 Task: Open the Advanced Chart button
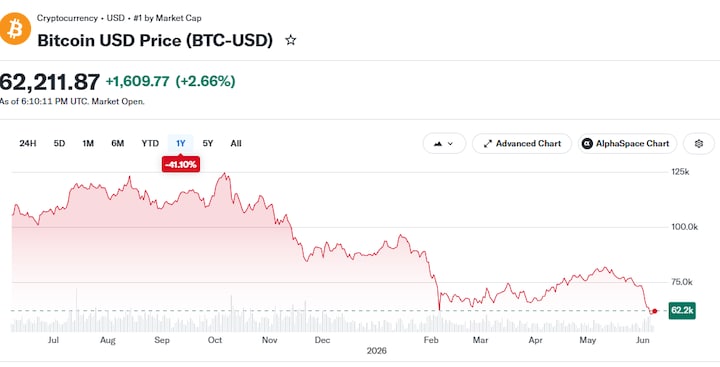click(522, 144)
